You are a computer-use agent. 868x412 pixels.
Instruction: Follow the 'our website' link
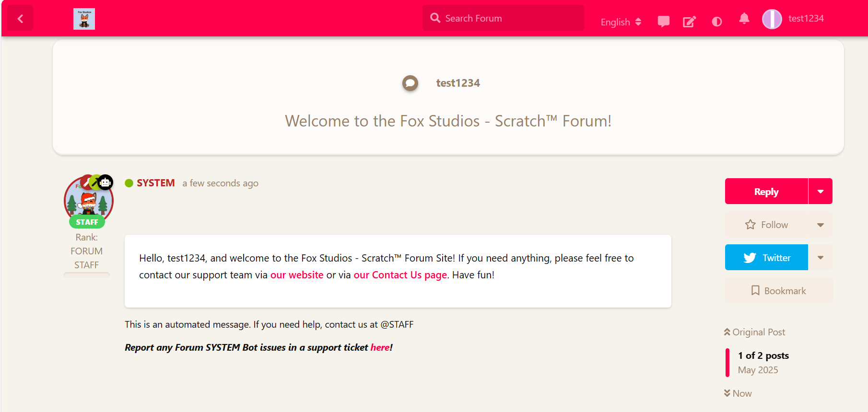point(297,275)
